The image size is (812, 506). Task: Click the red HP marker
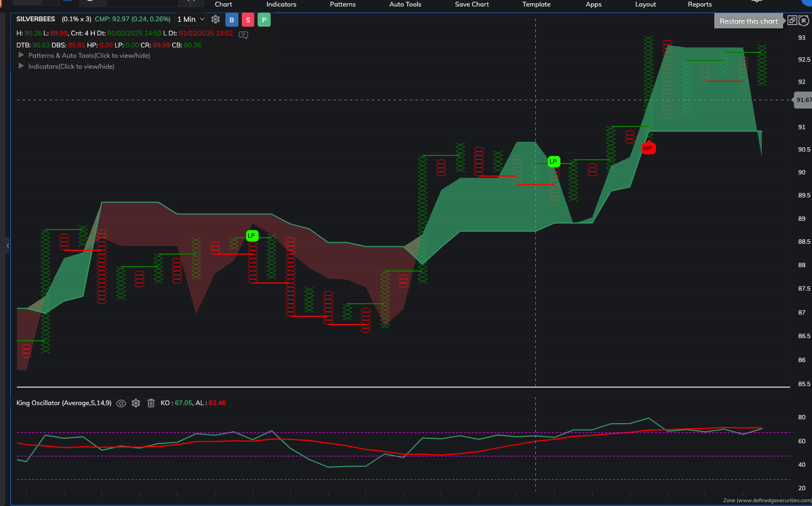pyautogui.click(x=648, y=148)
